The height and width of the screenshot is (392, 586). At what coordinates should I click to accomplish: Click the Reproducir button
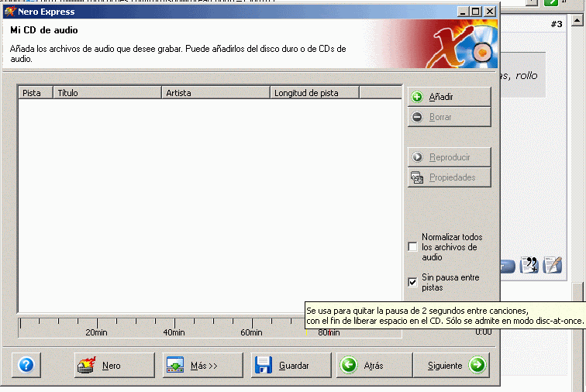[450, 157]
